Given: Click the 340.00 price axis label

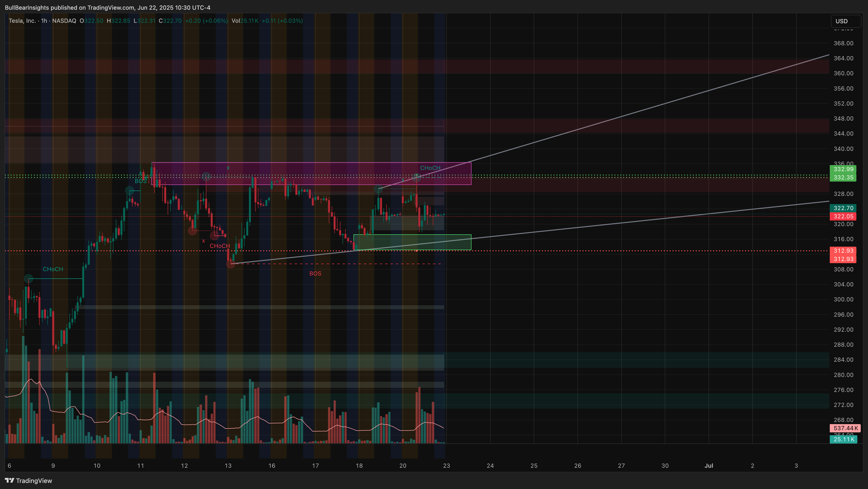Looking at the screenshot, I should pyautogui.click(x=844, y=149).
